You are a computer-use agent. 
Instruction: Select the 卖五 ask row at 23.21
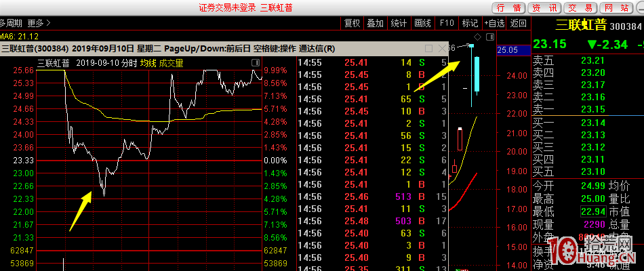point(587,61)
